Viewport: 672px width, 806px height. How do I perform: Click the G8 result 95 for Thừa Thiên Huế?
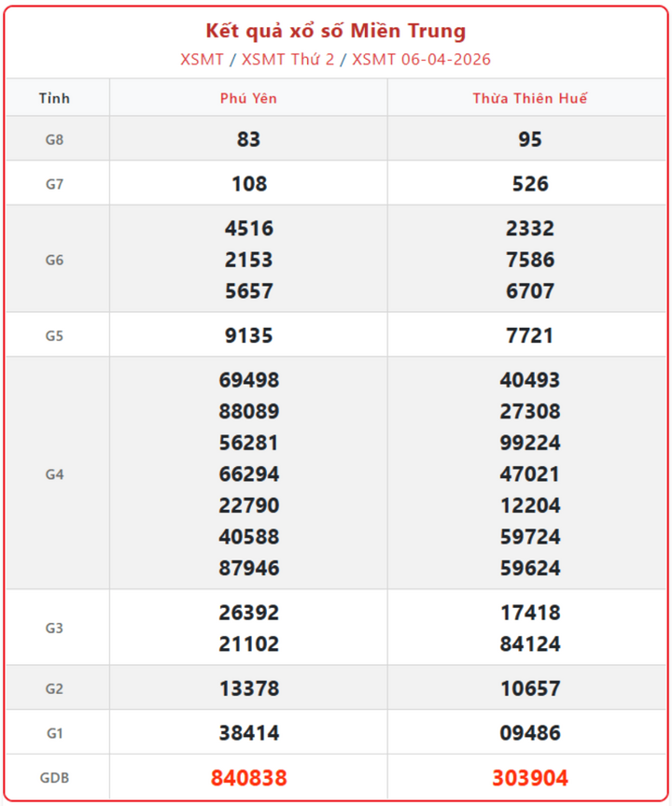coord(530,139)
